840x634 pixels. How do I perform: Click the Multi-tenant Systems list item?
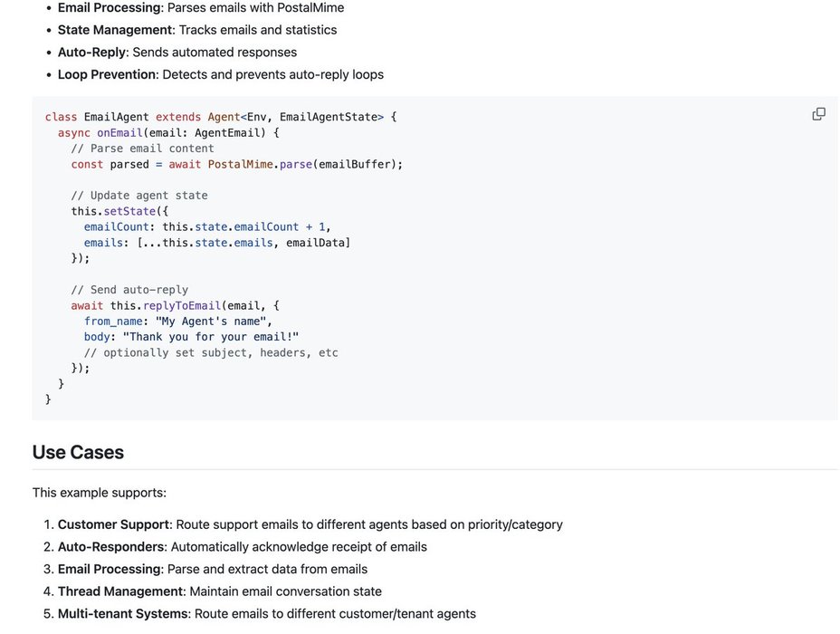pos(266,614)
